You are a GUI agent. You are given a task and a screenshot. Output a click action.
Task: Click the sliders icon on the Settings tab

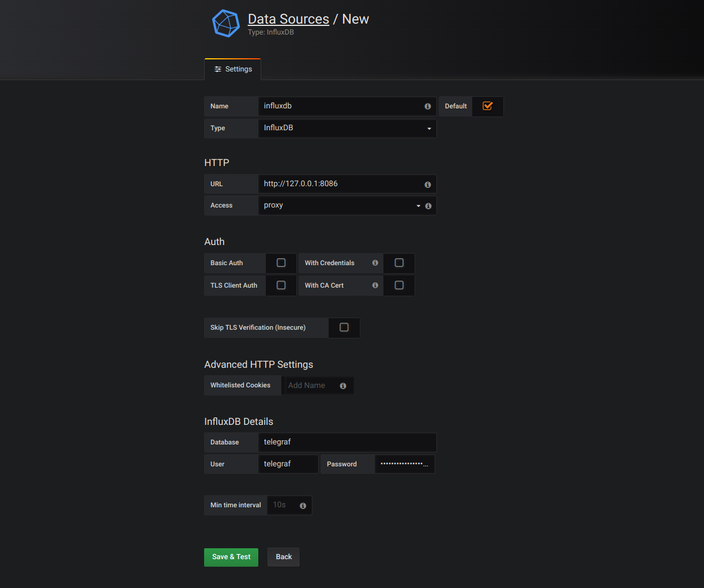(x=217, y=69)
